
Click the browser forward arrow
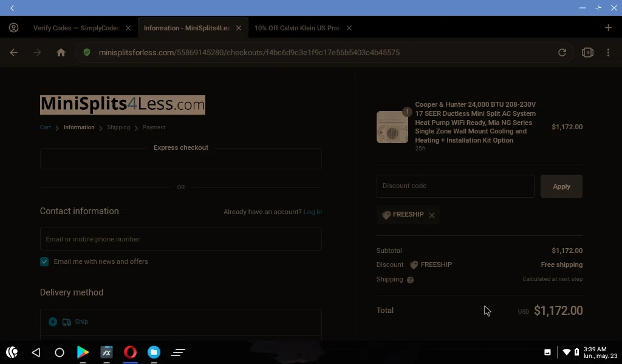pos(37,52)
